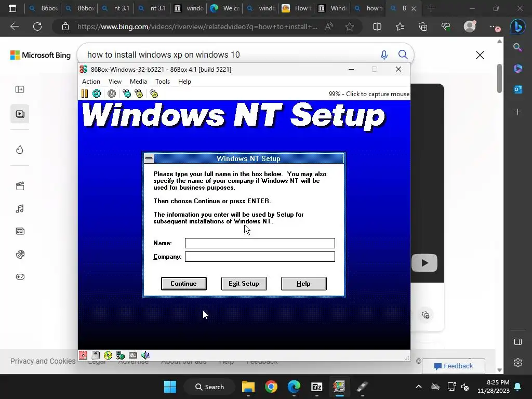Click Exit Setup in Windows NT Setup dialog
This screenshot has width=532, height=399.
pyautogui.click(x=244, y=284)
